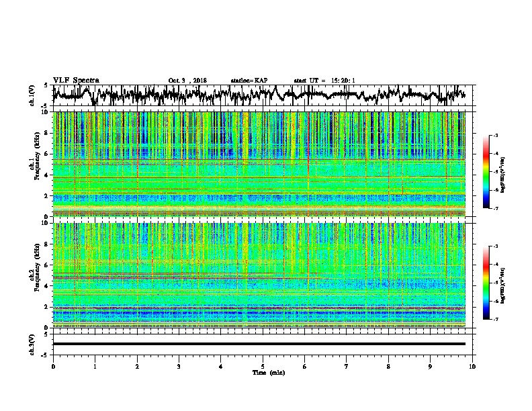532x411 pixels.
Task: Click the "-7" tick on ch.1 colorbar
Action: 495,208
